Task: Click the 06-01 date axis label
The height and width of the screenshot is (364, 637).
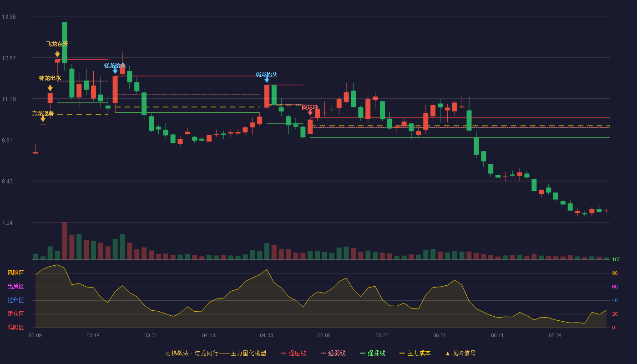Action: point(440,335)
